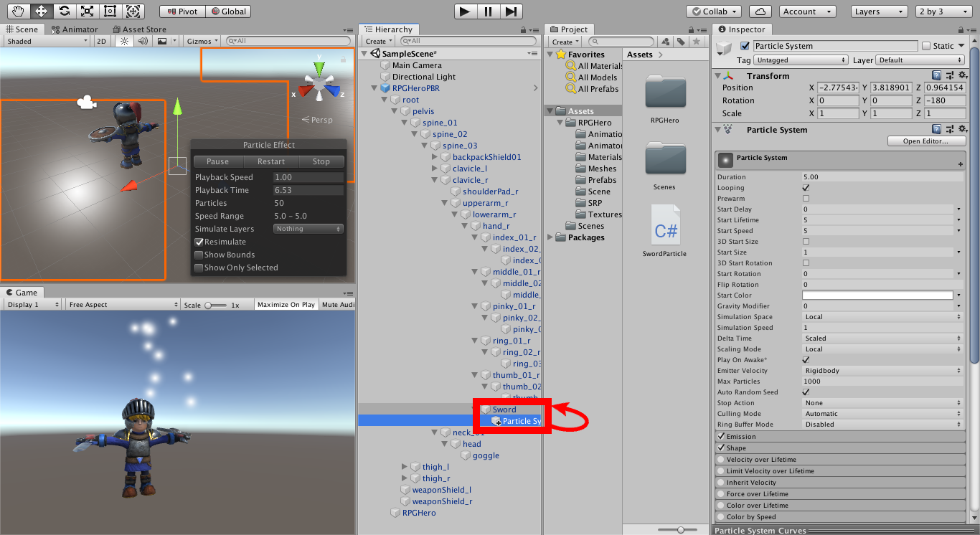Enable 3D Start Rotation checkbox
This screenshot has height=535, width=980.
tap(806, 263)
